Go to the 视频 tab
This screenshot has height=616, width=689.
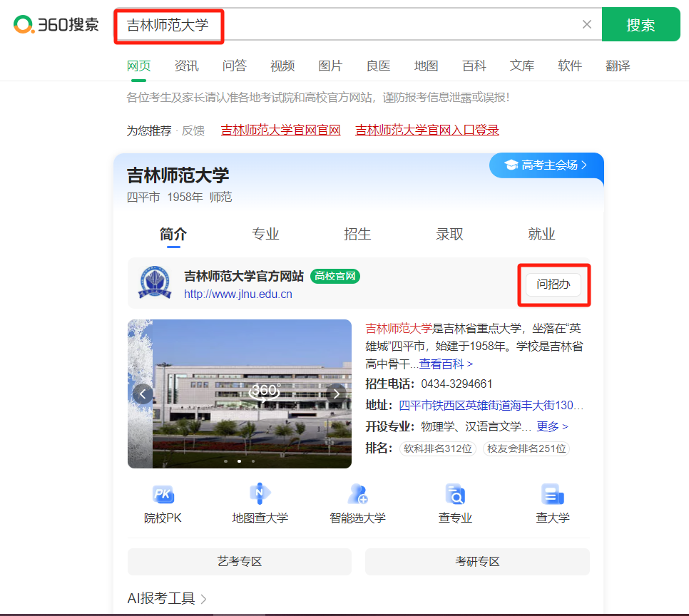282,66
